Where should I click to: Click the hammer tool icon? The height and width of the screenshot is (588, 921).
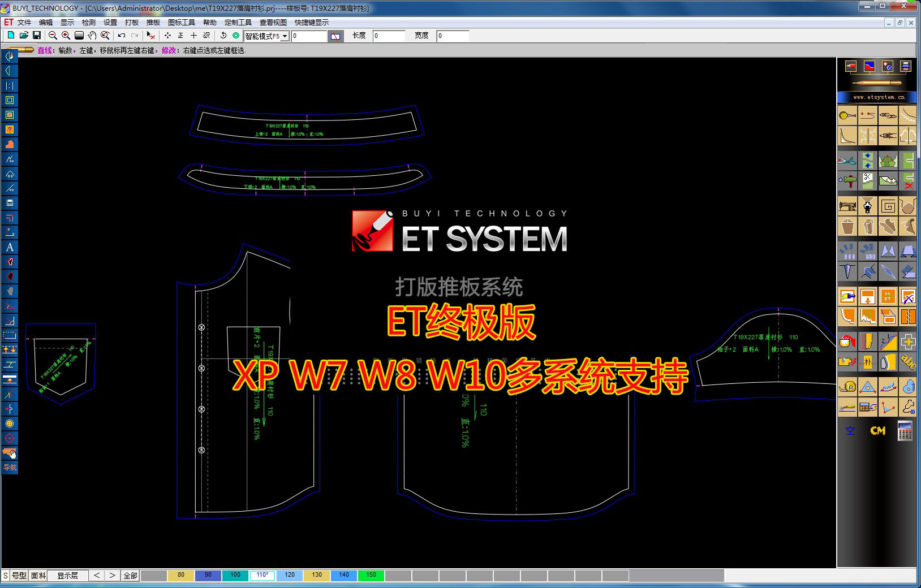pyautogui.click(x=847, y=181)
